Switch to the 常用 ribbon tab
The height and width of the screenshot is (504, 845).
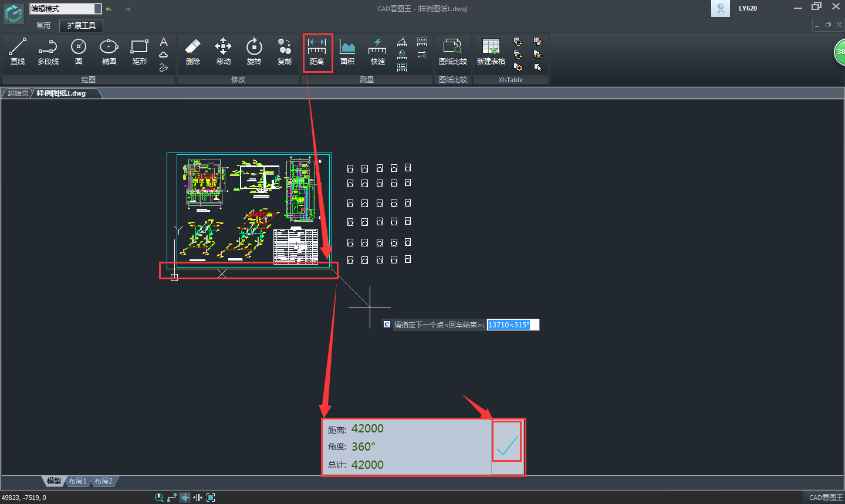[43, 26]
